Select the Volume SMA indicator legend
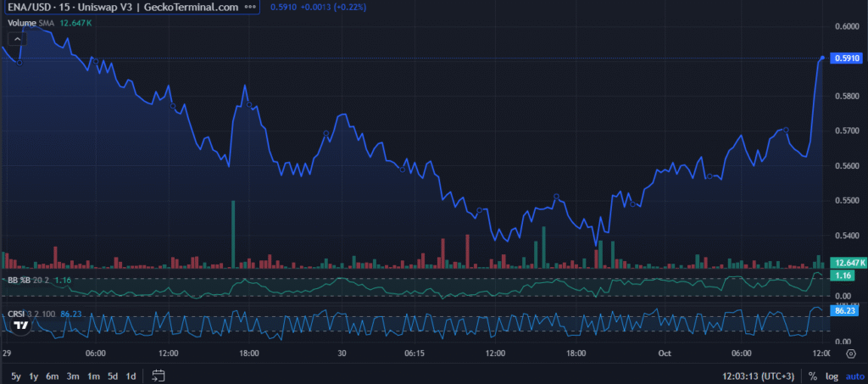 click(32, 23)
